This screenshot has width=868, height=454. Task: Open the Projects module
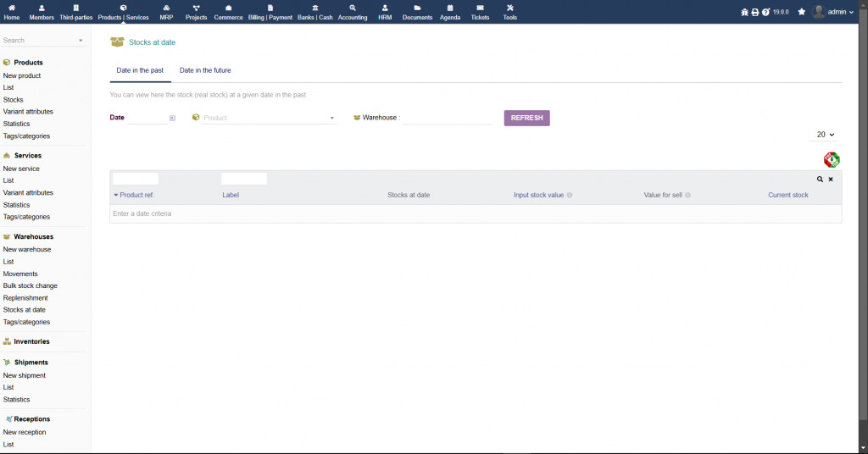(196, 12)
